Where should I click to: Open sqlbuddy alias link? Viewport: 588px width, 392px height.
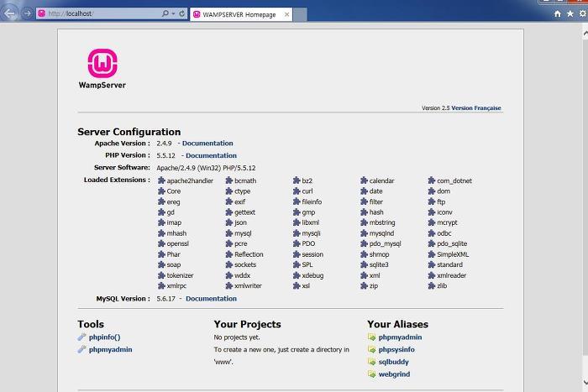click(x=393, y=362)
